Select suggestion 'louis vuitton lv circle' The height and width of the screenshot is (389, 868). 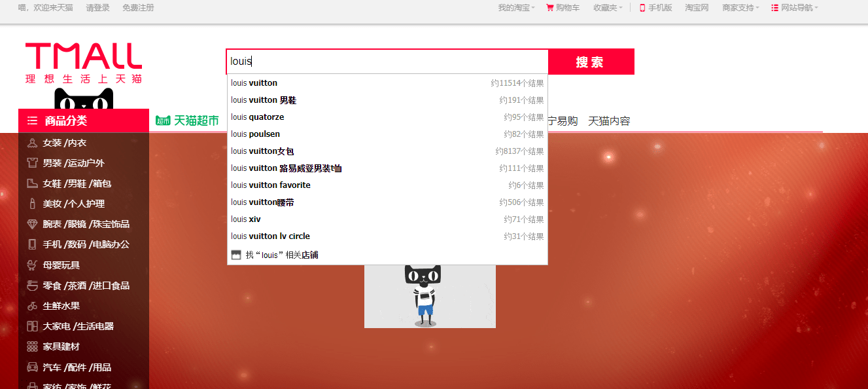pyautogui.click(x=387, y=236)
